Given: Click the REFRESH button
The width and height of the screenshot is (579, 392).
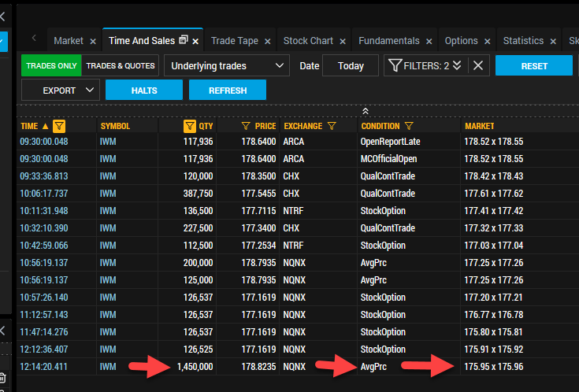Looking at the screenshot, I should [228, 90].
